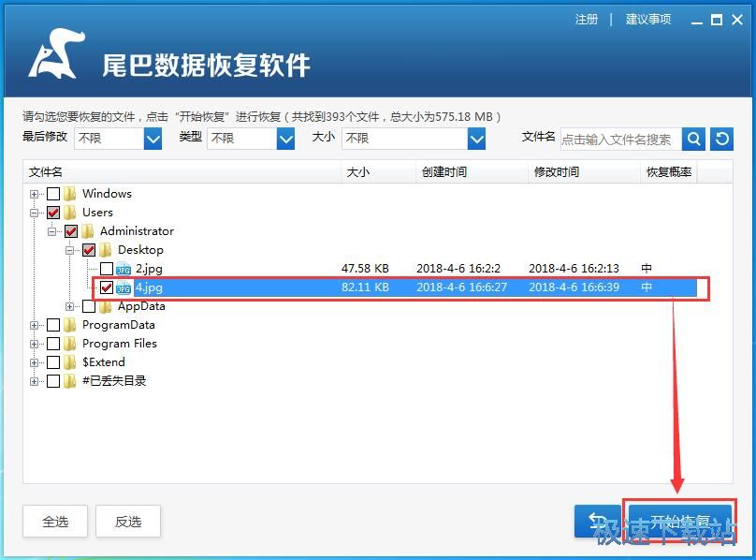Sort by the 大小 column header
The width and height of the screenshot is (756, 560).
tap(379, 172)
